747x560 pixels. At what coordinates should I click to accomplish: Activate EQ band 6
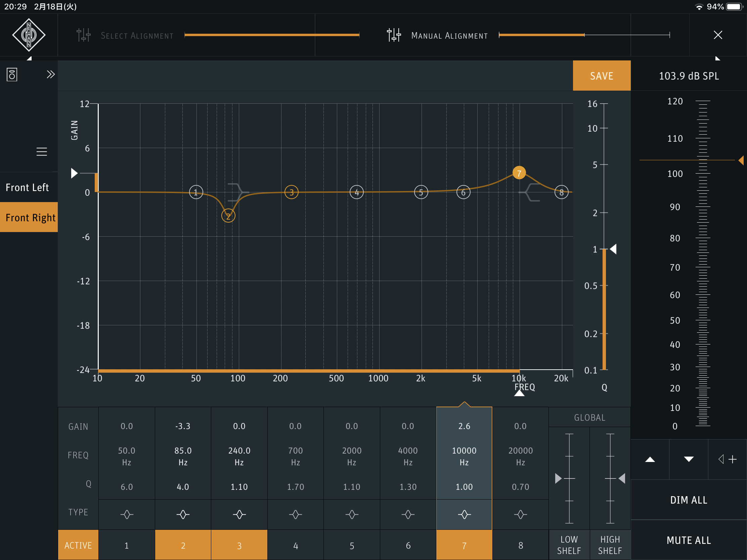tap(408, 545)
